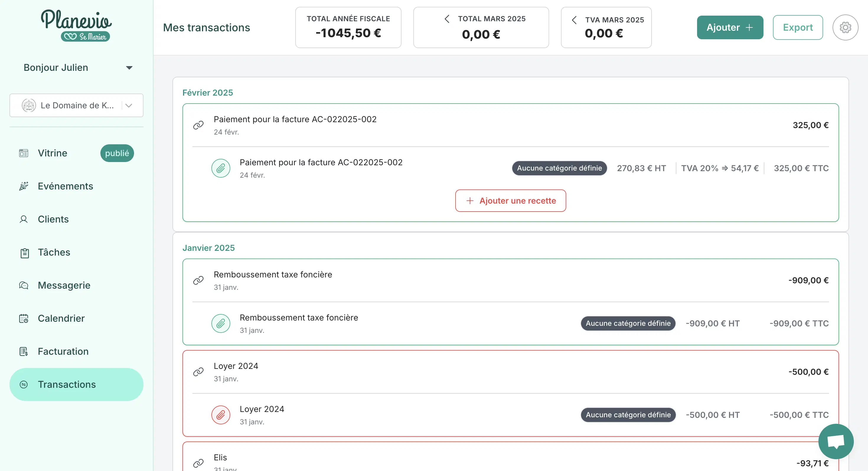Open the Le Domaine de K venue dropdown

(x=76, y=105)
